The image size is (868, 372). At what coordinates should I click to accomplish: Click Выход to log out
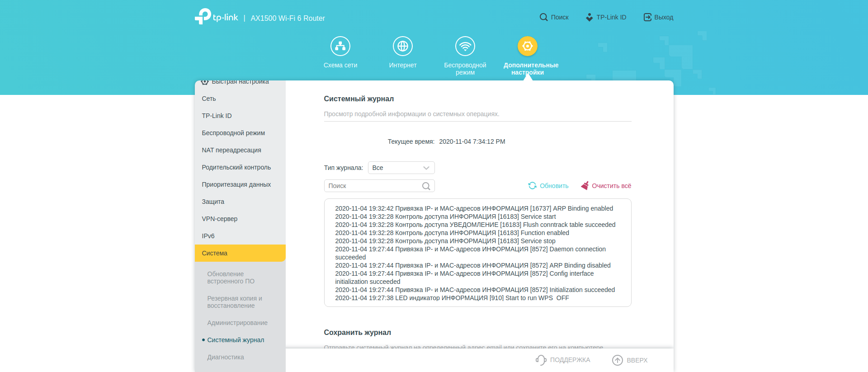coord(658,17)
